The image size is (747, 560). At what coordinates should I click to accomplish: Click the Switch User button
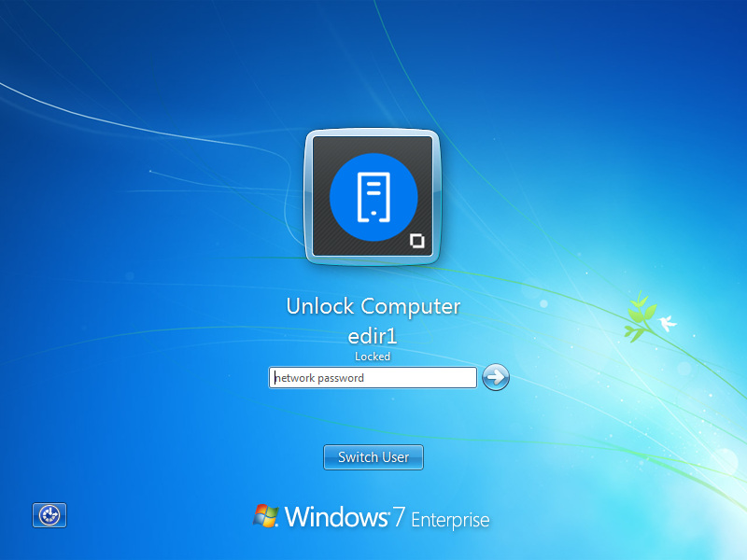pyautogui.click(x=373, y=457)
